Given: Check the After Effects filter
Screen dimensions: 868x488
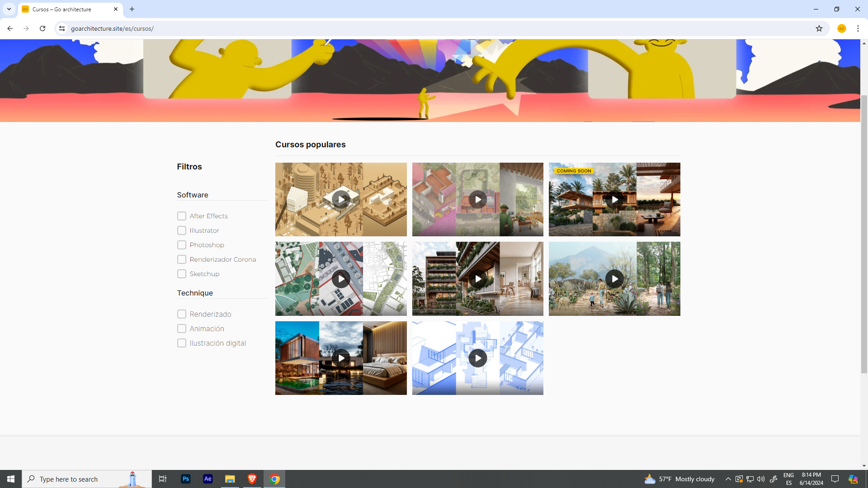Looking at the screenshot, I should click(182, 216).
